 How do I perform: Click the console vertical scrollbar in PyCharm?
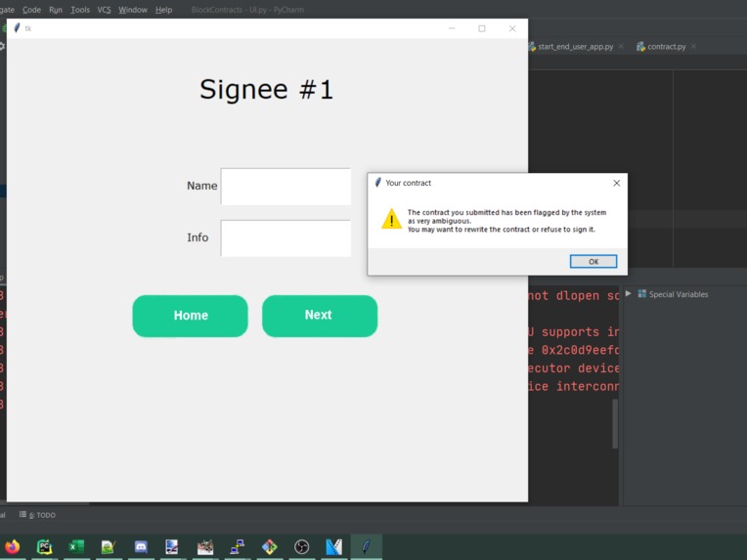tap(615, 424)
